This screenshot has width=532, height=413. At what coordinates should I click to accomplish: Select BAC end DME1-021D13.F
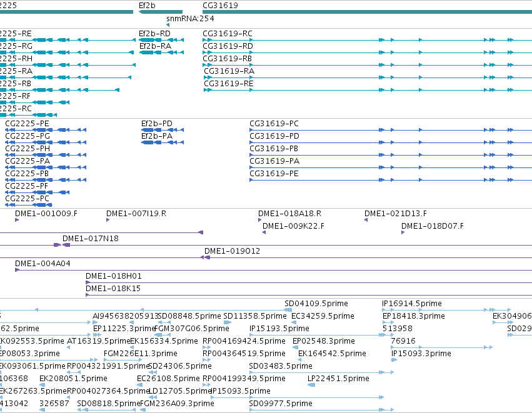pos(366,220)
